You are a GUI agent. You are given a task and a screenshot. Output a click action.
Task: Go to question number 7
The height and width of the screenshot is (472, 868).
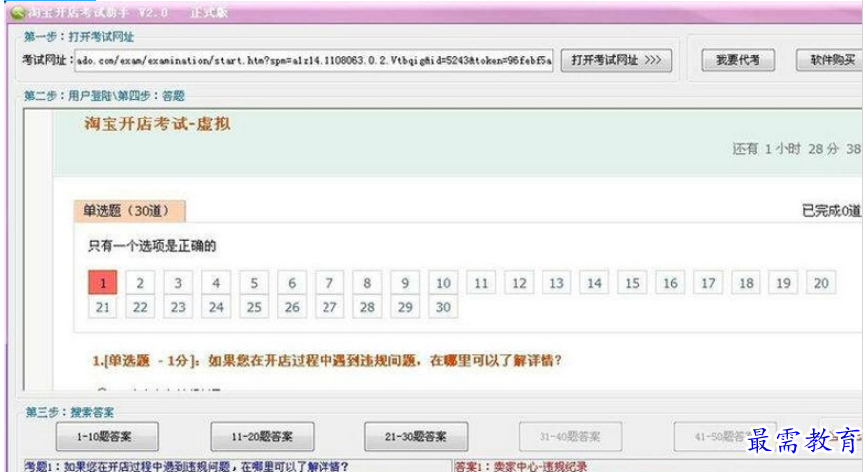[x=329, y=283]
